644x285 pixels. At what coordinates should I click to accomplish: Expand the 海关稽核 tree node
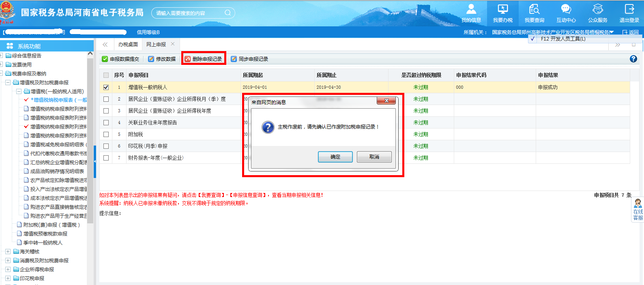tap(8, 252)
